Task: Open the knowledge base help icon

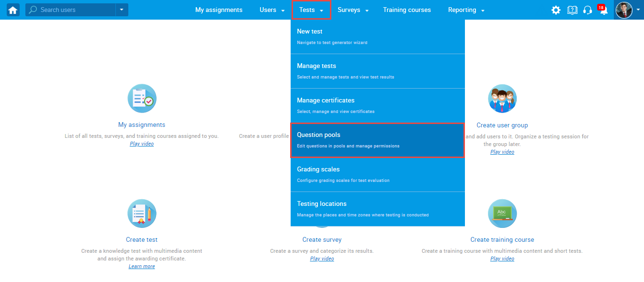Action: point(572,10)
